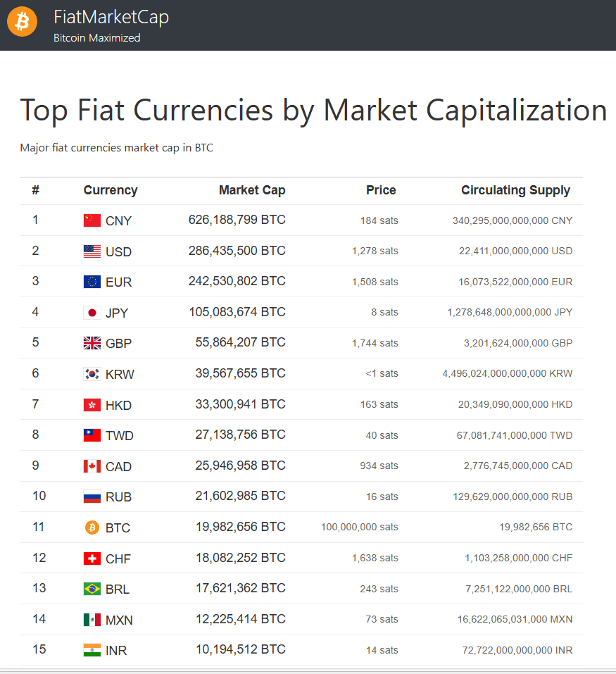Click the Price column header
The height and width of the screenshot is (674, 616).
pos(381,190)
